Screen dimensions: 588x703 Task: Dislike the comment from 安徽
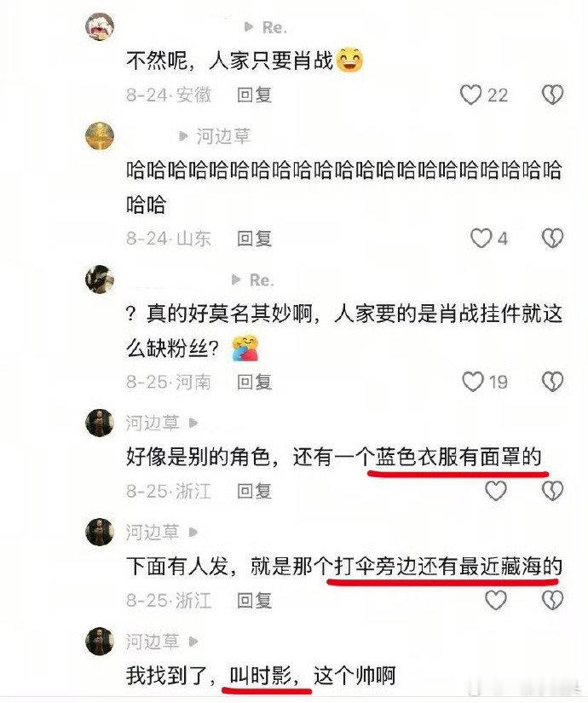click(x=552, y=95)
